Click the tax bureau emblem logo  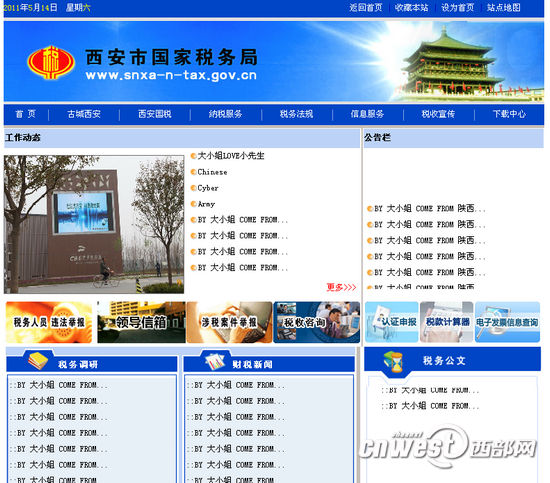pyautogui.click(x=51, y=62)
